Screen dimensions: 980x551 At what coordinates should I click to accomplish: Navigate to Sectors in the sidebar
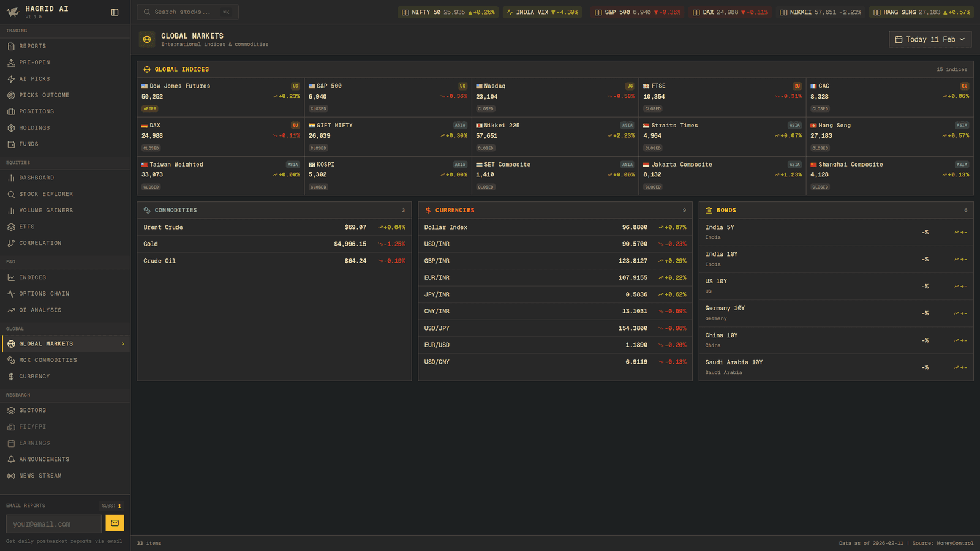tap(65, 410)
